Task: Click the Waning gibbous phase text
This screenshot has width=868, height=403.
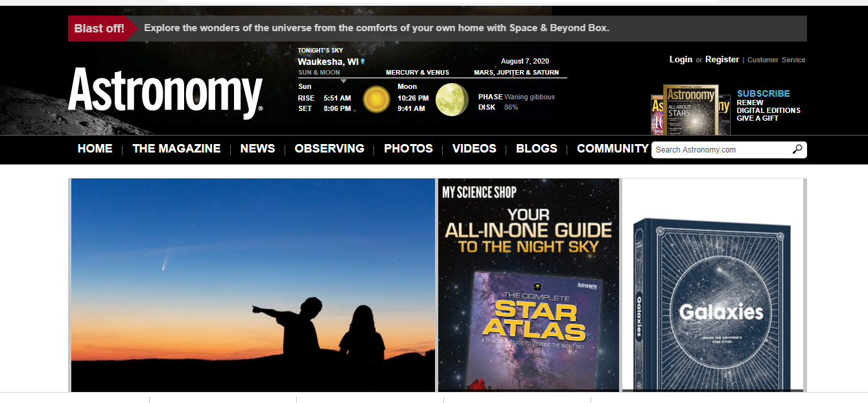Action: (x=530, y=97)
